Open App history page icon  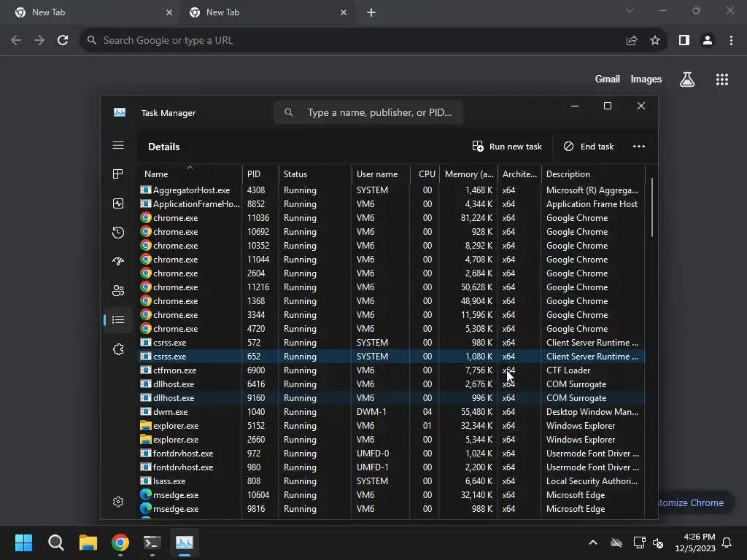click(x=118, y=233)
